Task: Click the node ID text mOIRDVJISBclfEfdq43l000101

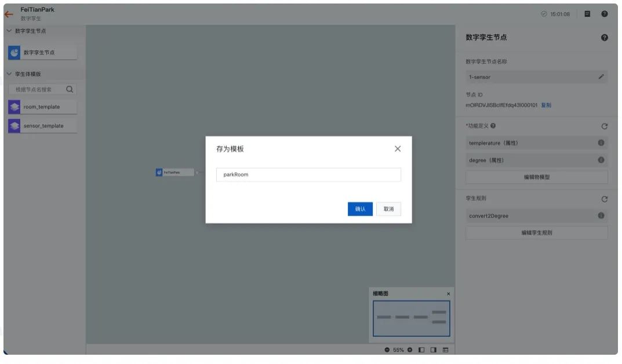Action: [x=501, y=105]
